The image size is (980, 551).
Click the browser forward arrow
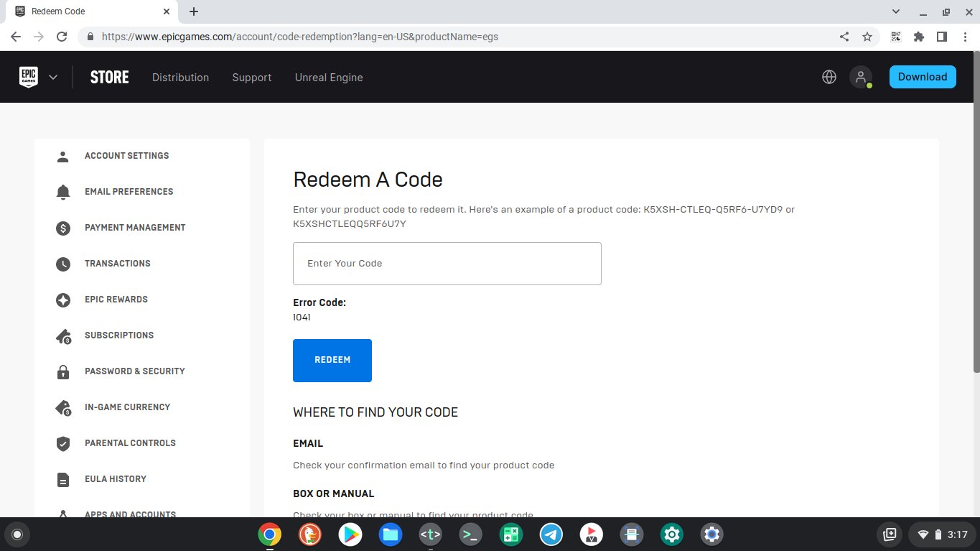(39, 37)
